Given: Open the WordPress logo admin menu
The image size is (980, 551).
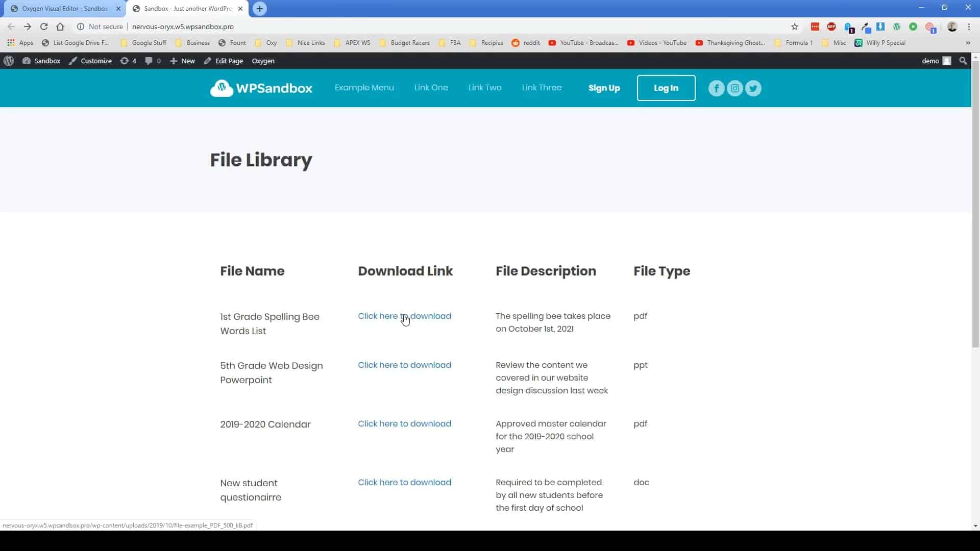Looking at the screenshot, I should point(9,61).
